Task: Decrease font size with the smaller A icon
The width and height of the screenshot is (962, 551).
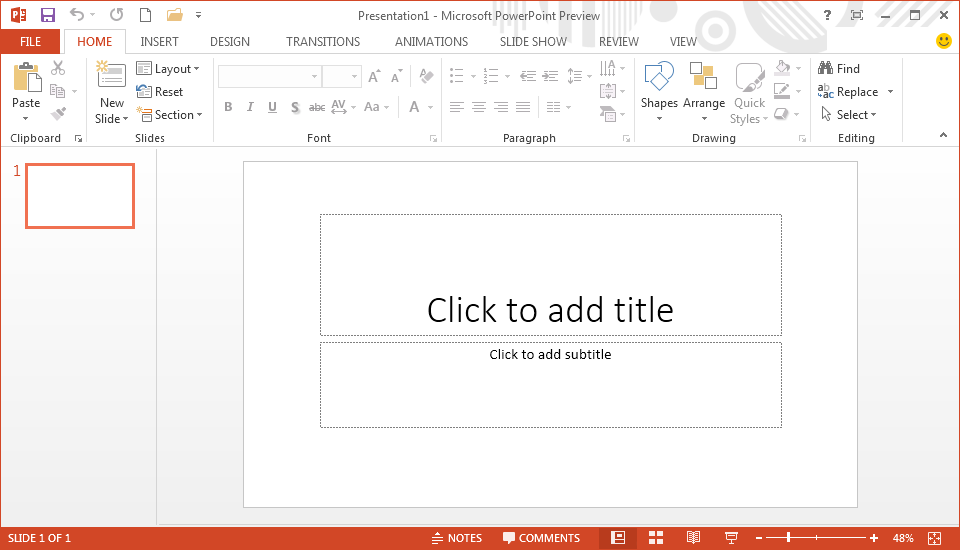Action: (397, 76)
